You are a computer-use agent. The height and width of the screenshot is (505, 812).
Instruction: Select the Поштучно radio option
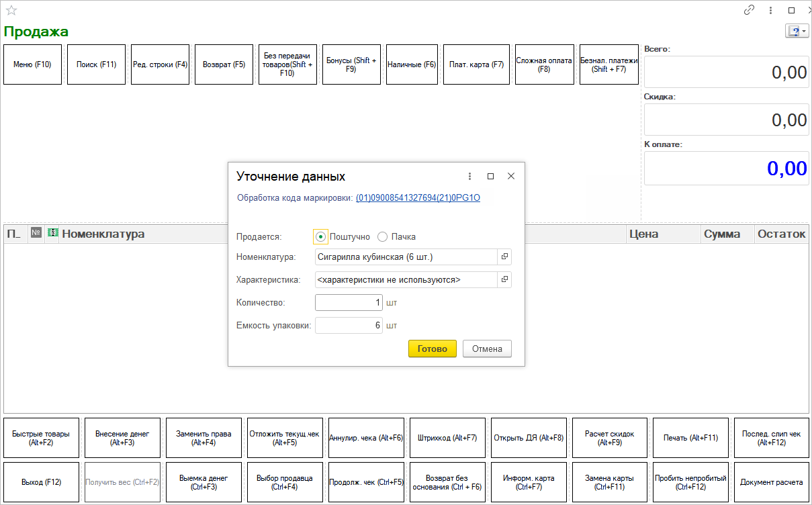(321, 236)
